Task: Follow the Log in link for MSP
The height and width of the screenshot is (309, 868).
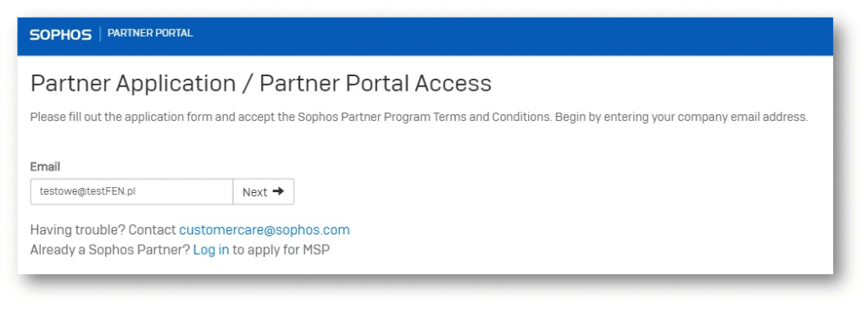Action: point(211,250)
